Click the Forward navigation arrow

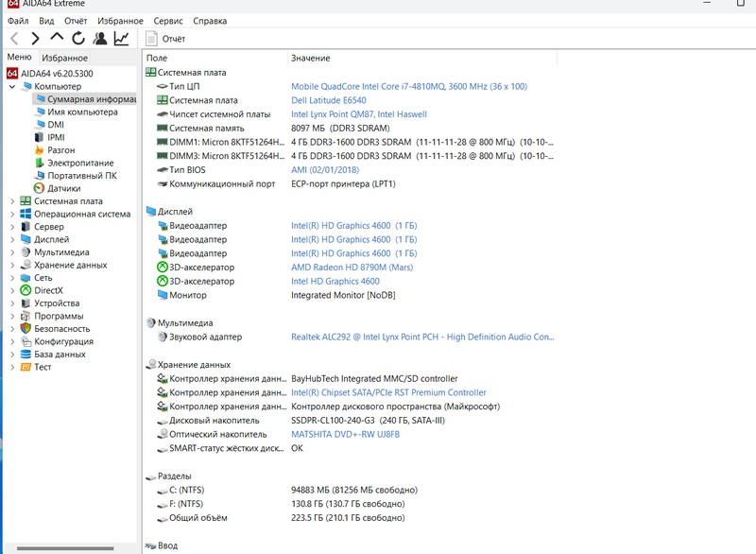[35, 39]
